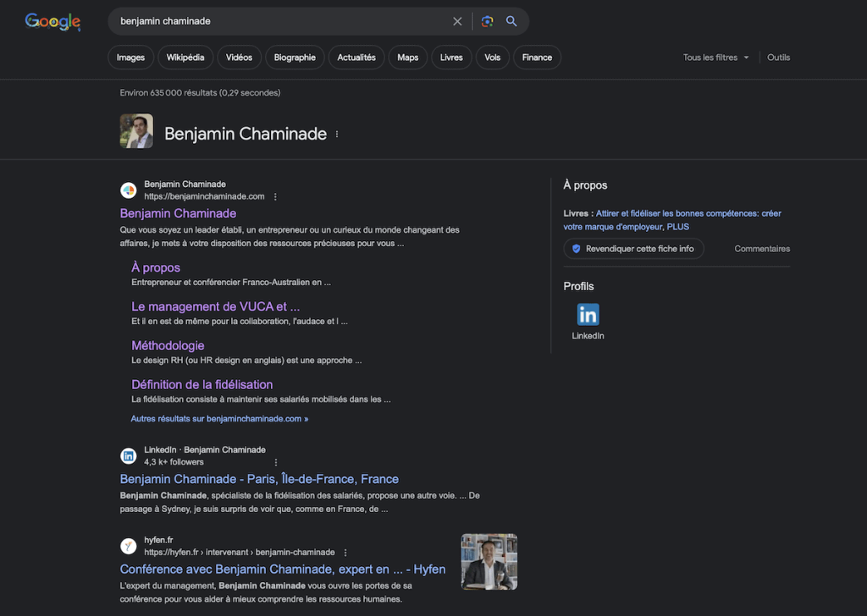Select the Vols filter tab
Image resolution: width=867 pixels, height=616 pixels.
(x=492, y=58)
